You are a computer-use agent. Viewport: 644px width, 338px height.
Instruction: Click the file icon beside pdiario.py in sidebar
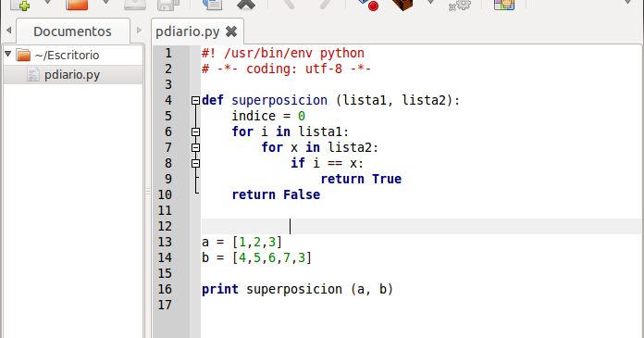(x=33, y=75)
